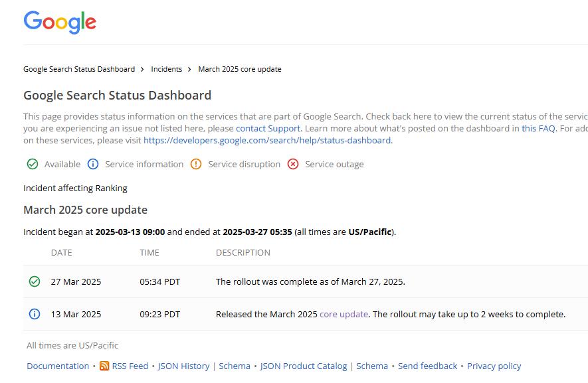588x383 pixels.
Task: Click the '13 Mar 2025' date cell
Action: 76,315
